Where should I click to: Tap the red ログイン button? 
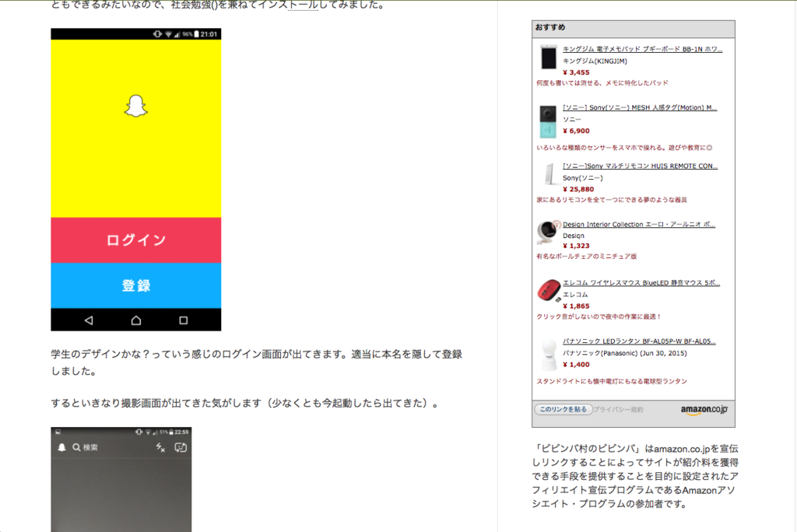(135, 240)
